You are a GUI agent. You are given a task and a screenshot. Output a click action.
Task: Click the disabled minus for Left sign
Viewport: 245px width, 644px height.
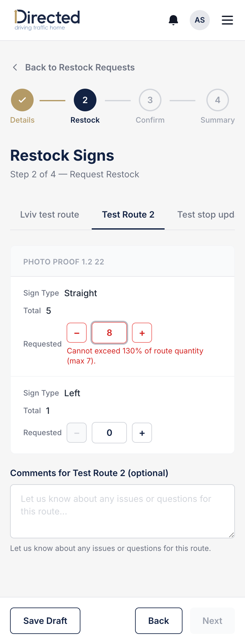pos(77,433)
